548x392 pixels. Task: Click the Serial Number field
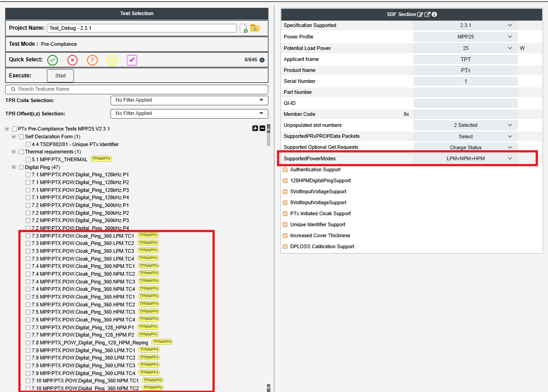pyautogui.click(x=465, y=82)
